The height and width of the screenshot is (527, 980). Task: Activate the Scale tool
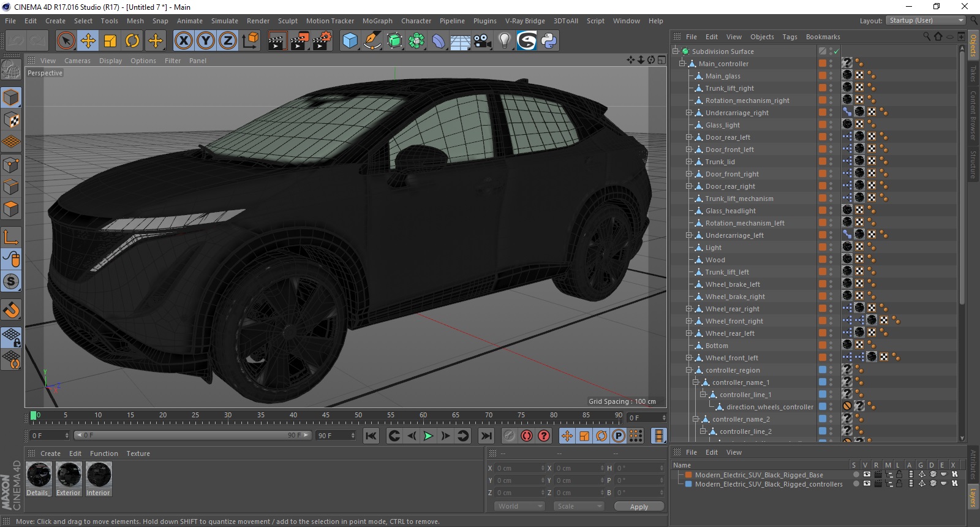tap(110, 41)
